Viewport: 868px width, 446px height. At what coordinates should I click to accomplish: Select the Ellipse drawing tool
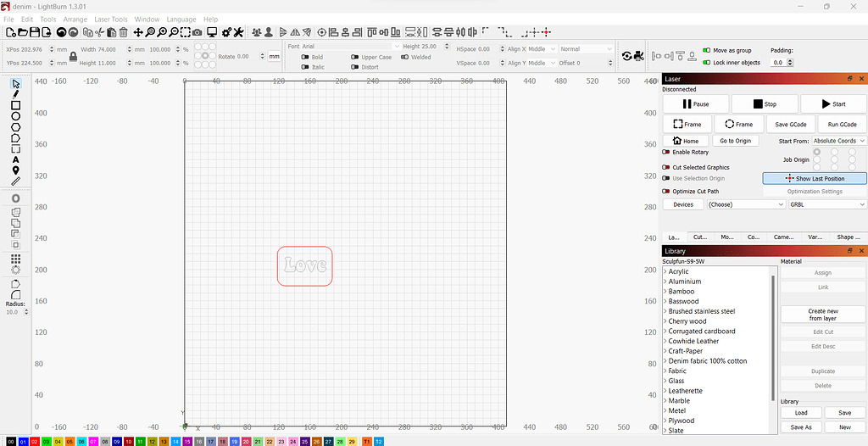point(15,116)
